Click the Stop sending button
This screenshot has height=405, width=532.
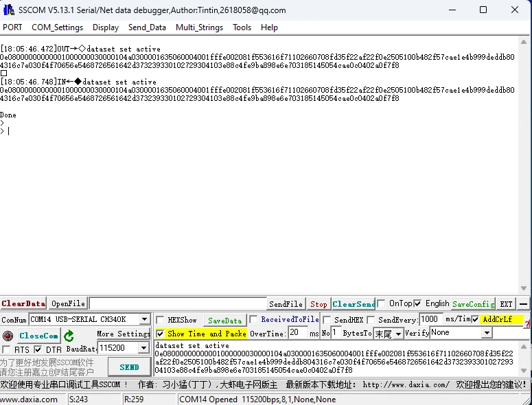click(319, 304)
